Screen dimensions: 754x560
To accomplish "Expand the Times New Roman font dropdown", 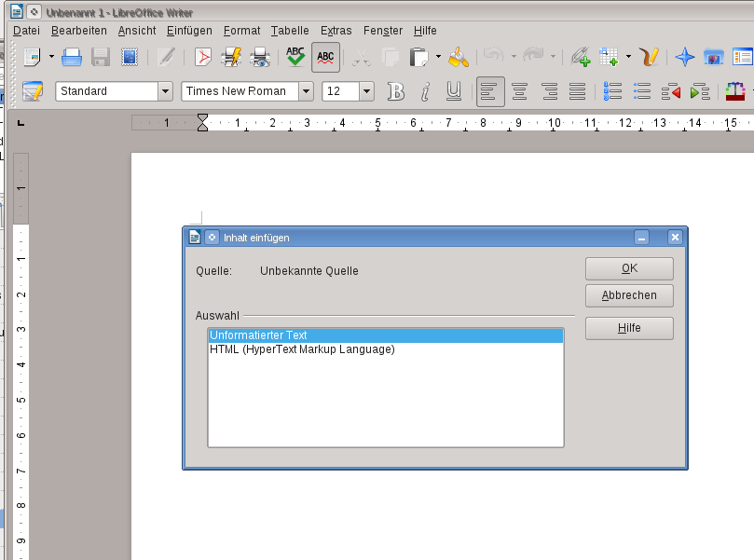I will click(306, 91).
